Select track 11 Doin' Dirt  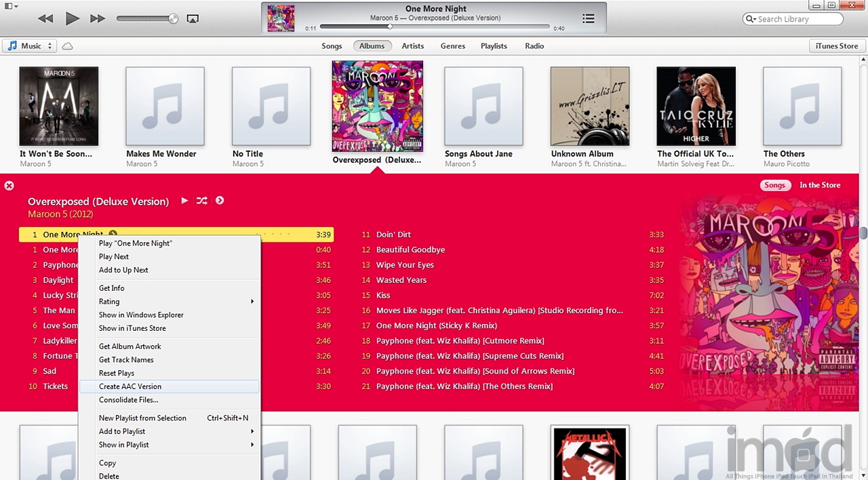click(x=513, y=235)
